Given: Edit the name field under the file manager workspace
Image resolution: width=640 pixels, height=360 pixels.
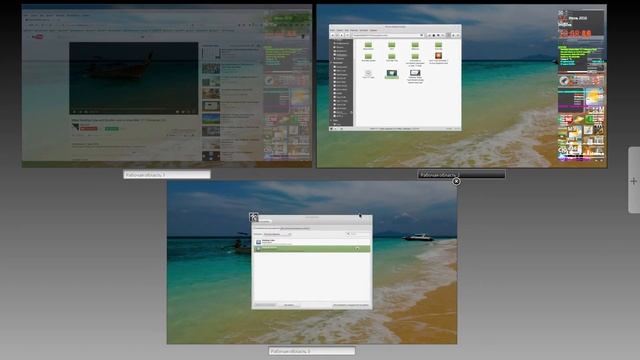Looking at the screenshot, I should [461, 175].
